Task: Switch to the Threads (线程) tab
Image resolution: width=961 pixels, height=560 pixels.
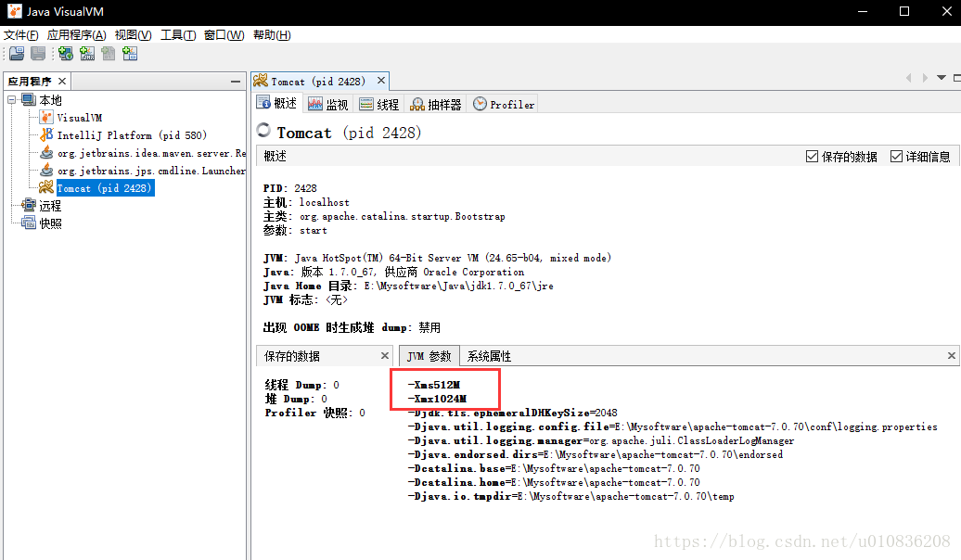Action: [x=378, y=104]
